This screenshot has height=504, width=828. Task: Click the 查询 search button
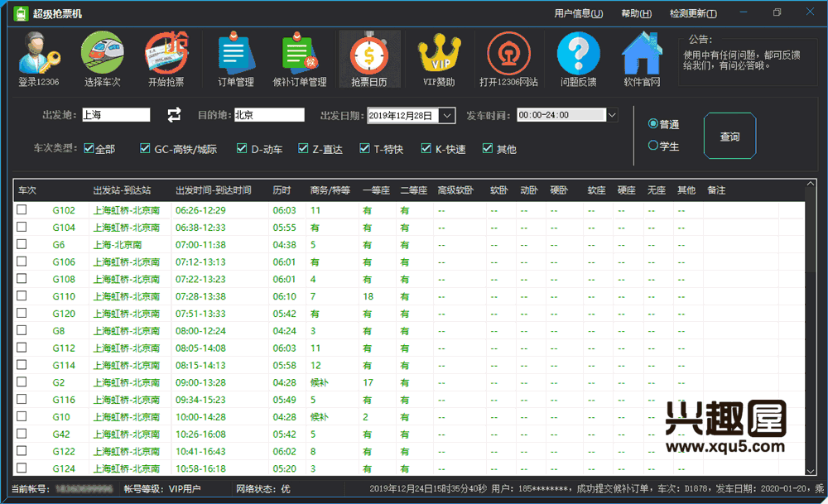729,137
